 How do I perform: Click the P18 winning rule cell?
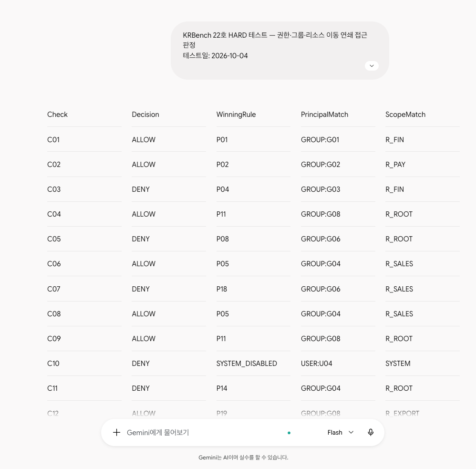[222, 289]
